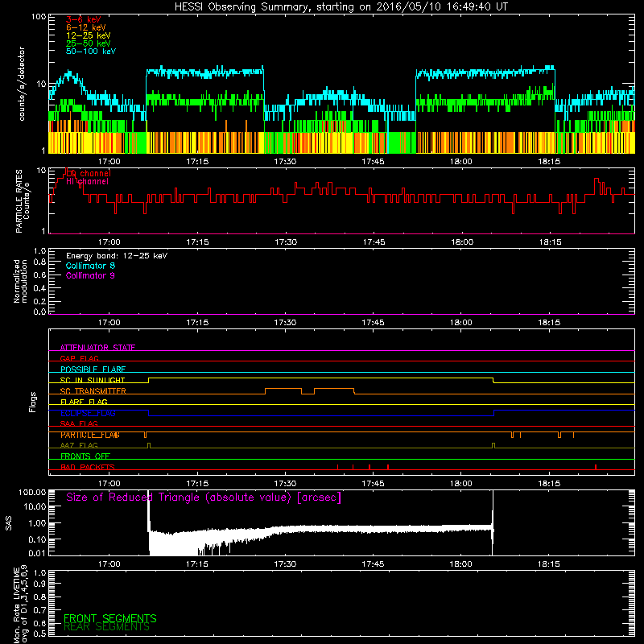Click the 17:00 tick under the count-rate panel
644x644 pixels.
pyautogui.click(x=109, y=162)
